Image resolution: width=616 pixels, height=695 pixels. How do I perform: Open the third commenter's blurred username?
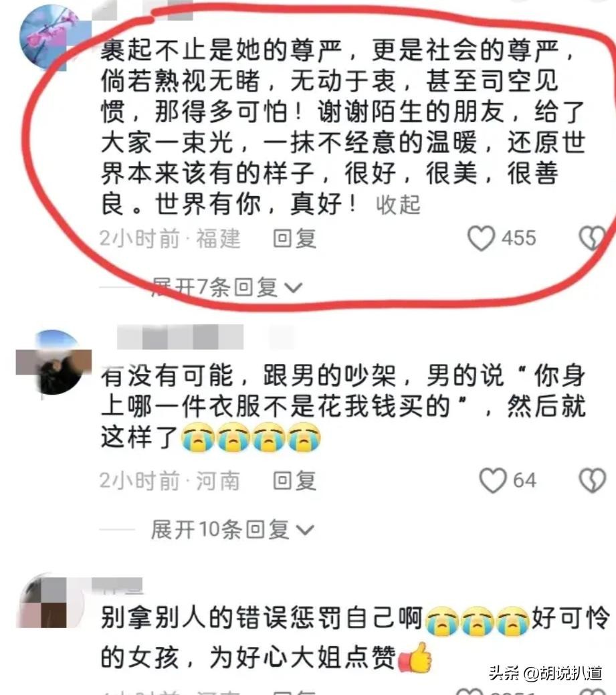tap(118, 585)
